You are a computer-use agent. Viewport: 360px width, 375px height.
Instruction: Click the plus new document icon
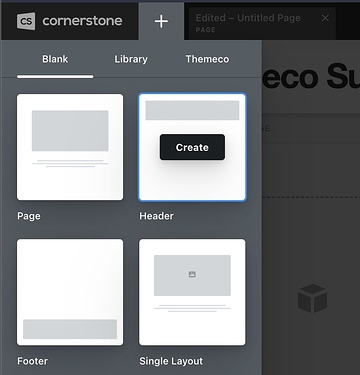click(x=161, y=22)
